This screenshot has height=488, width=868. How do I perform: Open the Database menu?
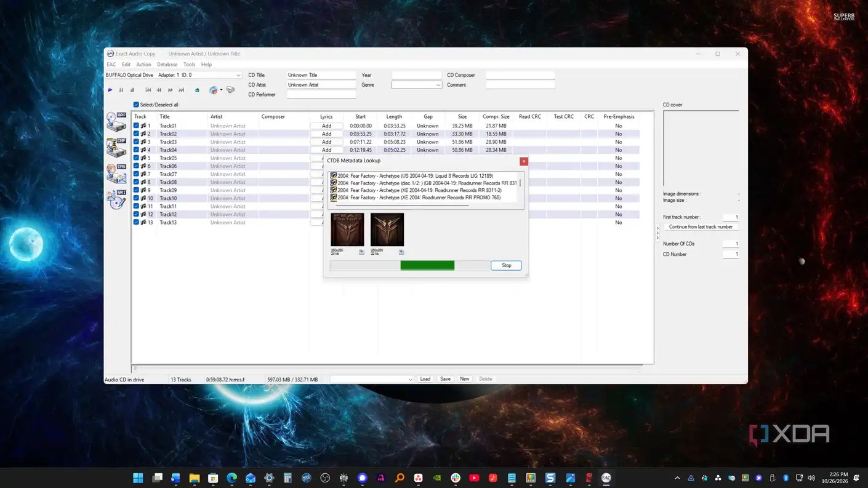(167, 64)
